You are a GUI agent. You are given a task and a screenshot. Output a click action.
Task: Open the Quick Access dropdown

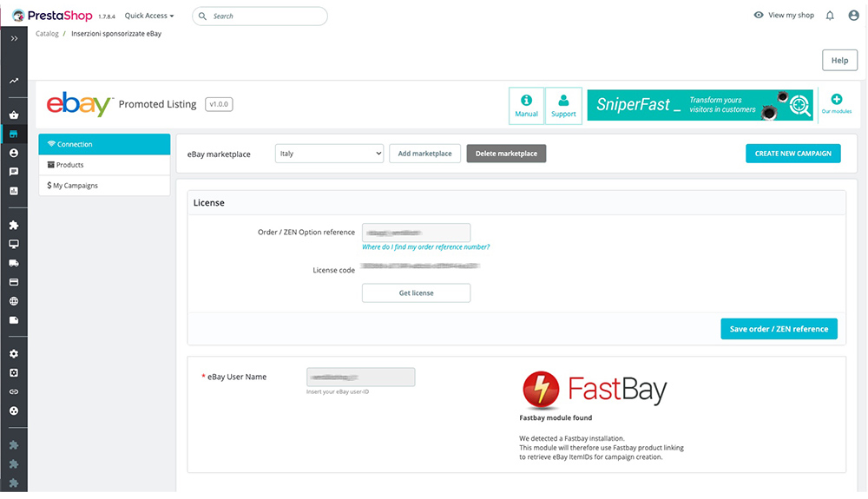pos(149,16)
